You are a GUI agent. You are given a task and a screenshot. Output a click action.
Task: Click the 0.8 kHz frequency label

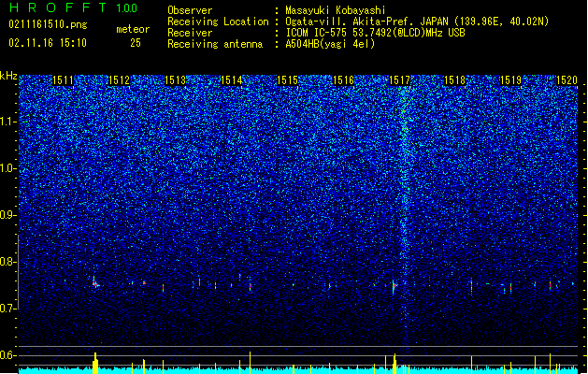pos(8,262)
